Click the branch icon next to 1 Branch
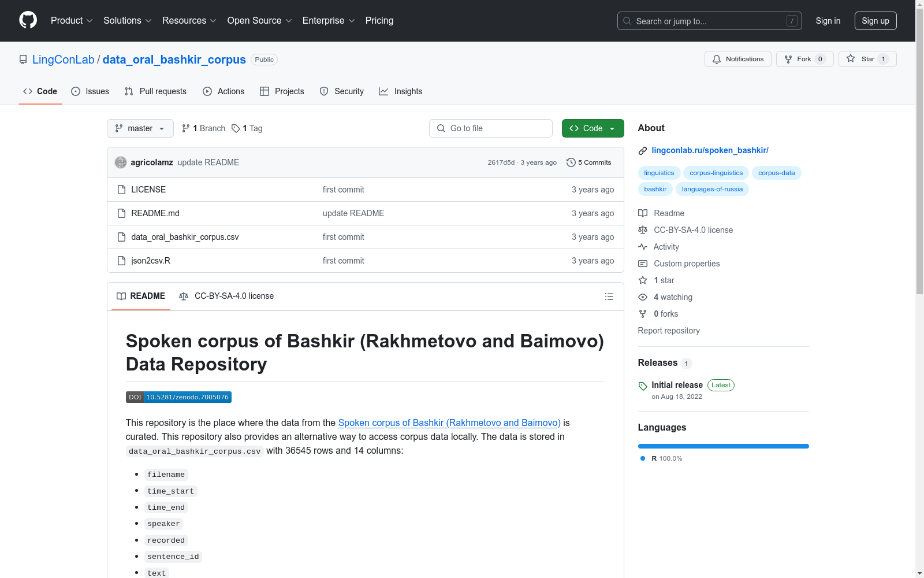Screen dimensions: 924x578 pyautogui.click(x=186, y=128)
